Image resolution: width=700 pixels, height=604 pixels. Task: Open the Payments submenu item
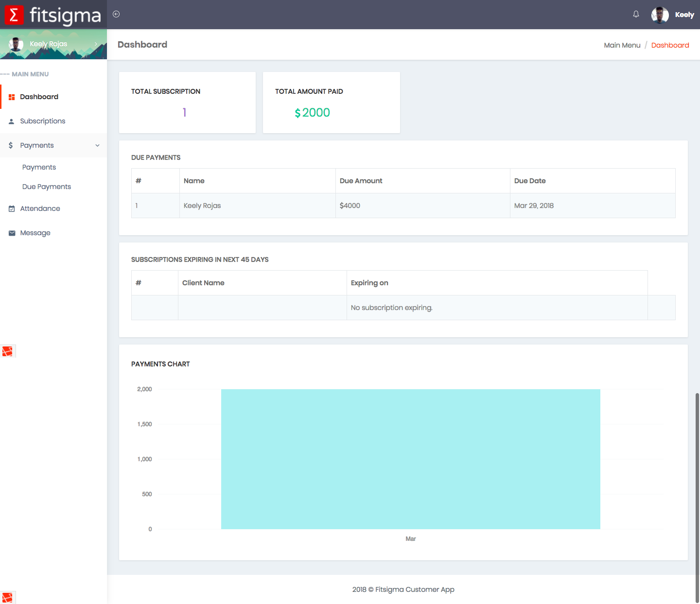click(39, 167)
